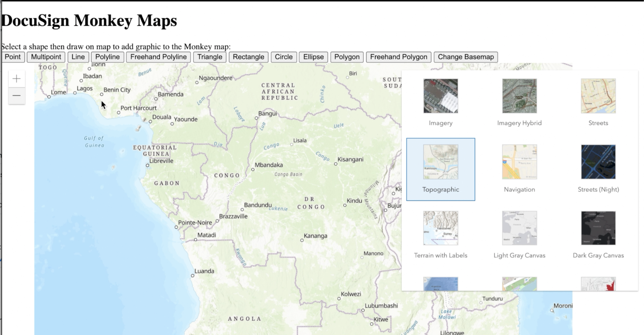644x335 pixels.
Task: Pick the Navigation basemap tile
Action: click(519, 162)
